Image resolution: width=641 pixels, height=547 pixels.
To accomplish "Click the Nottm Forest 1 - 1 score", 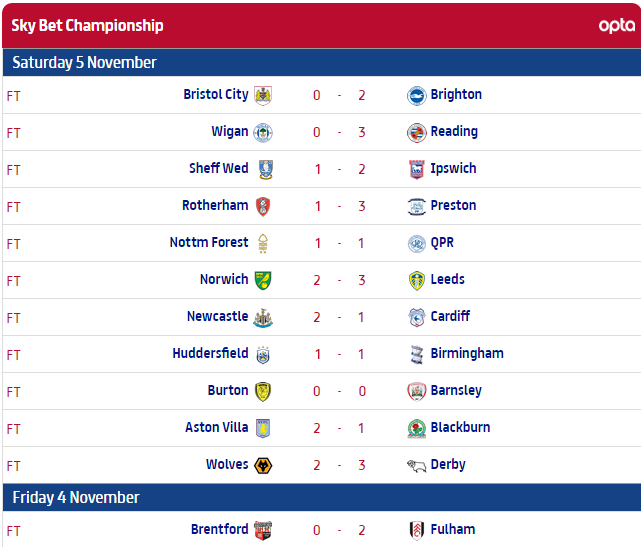I will coord(339,244).
